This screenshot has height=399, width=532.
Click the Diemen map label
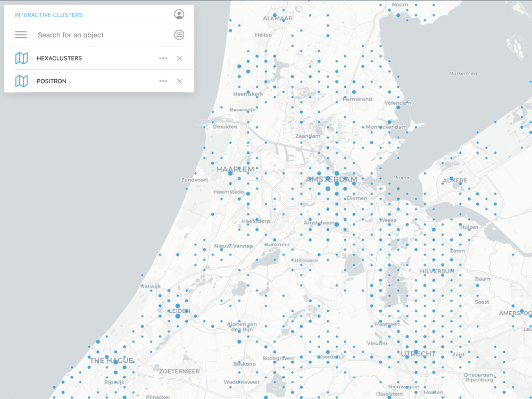357,198
